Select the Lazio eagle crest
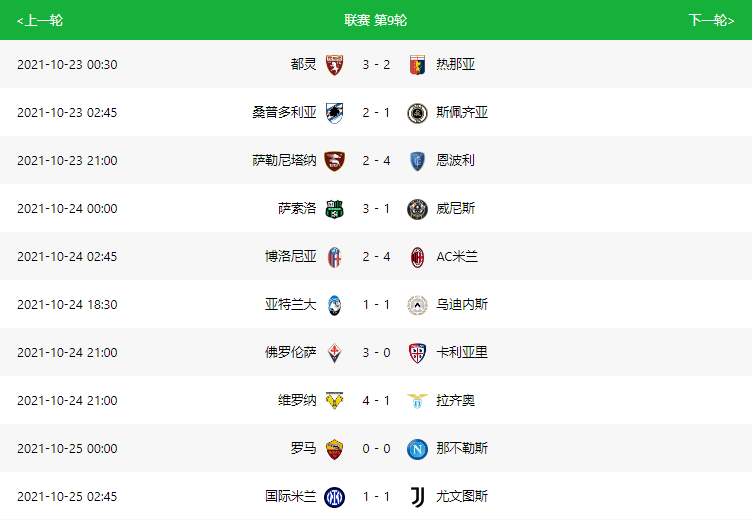The height and width of the screenshot is (522, 752). [417, 401]
